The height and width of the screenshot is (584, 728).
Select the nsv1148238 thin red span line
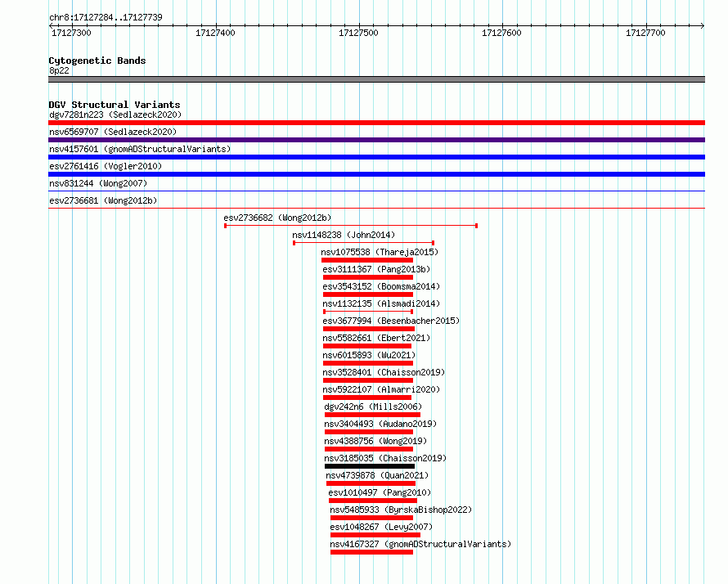tap(363, 243)
